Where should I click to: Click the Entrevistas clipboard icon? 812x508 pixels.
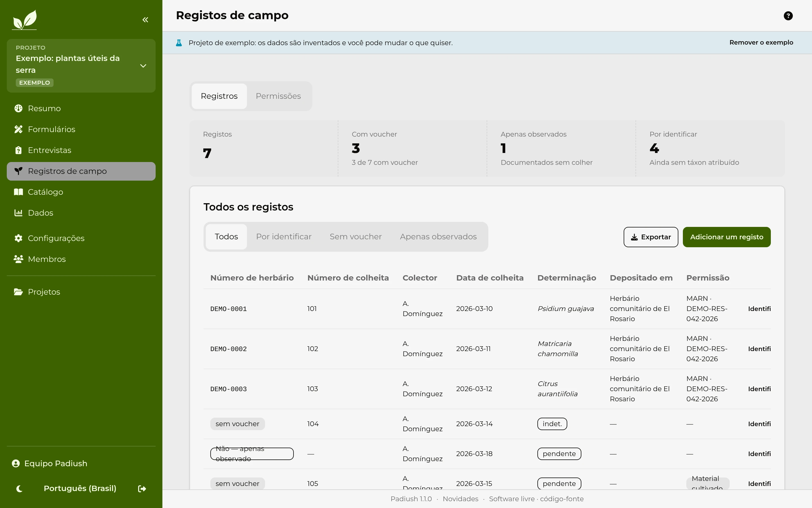coord(18,150)
